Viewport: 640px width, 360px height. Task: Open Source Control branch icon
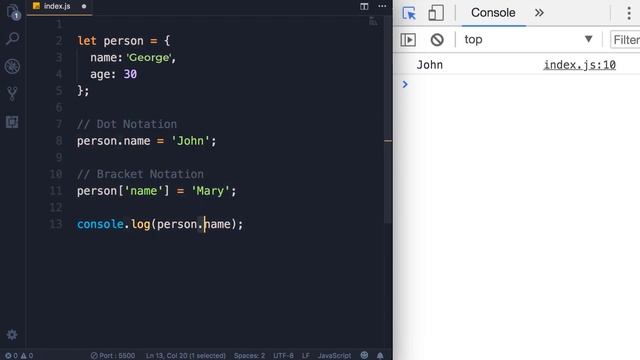[x=12, y=94]
